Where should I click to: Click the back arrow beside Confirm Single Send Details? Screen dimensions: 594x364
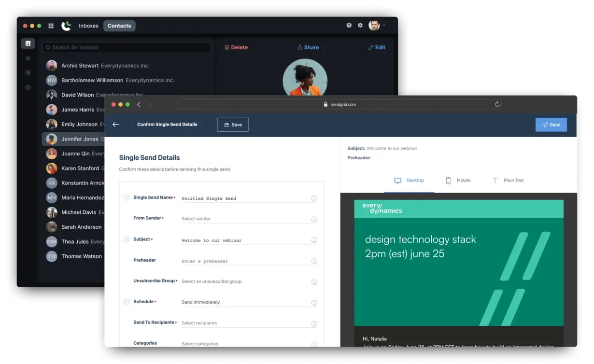click(x=116, y=125)
